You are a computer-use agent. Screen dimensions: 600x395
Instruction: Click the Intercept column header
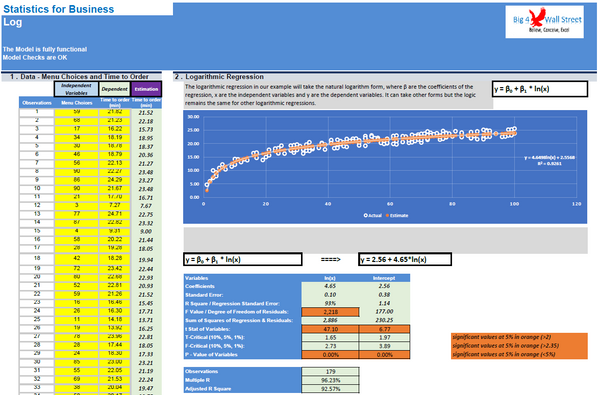pos(384,278)
